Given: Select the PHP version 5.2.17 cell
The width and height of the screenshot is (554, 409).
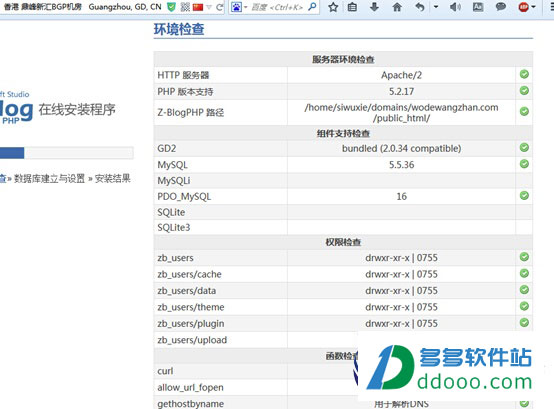Looking at the screenshot, I should (401, 91).
